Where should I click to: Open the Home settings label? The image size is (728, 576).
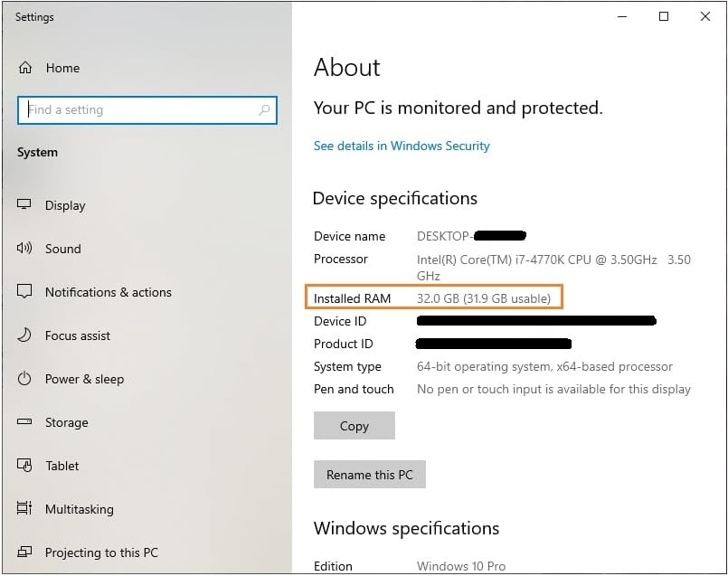pyautogui.click(x=62, y=68)
